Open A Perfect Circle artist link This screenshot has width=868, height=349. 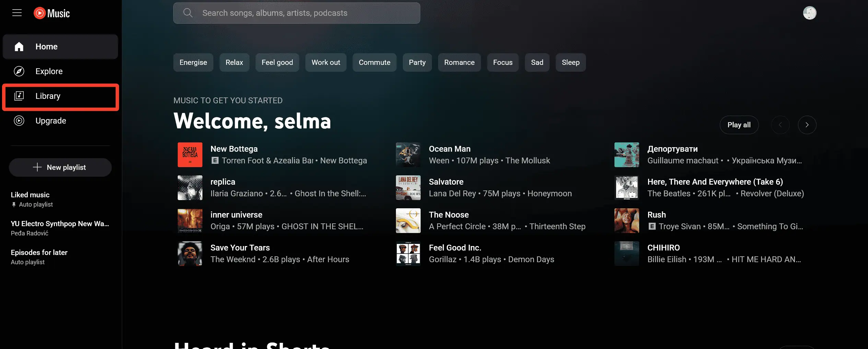point(457,226)
